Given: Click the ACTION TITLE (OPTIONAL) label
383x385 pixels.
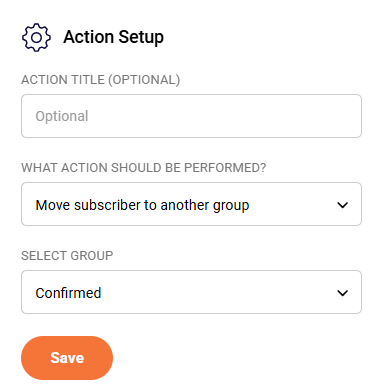Looking at the screenshot, I should 101,80.
